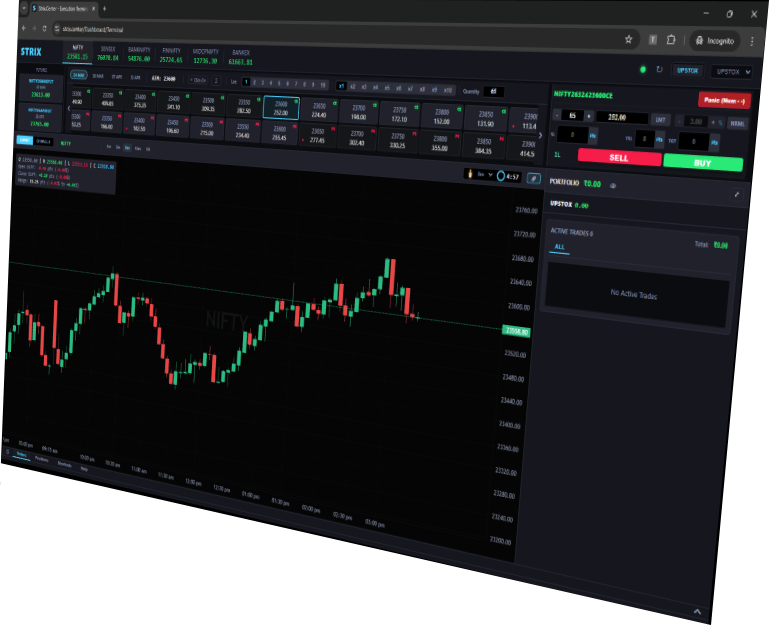This screenshot has height=625, width=769.
Task: Select the ALL tab in Active Trades
Action: point(559,247)
